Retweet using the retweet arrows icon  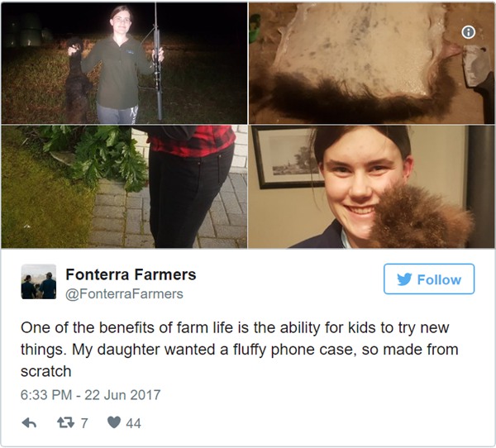tap(65, 422)
